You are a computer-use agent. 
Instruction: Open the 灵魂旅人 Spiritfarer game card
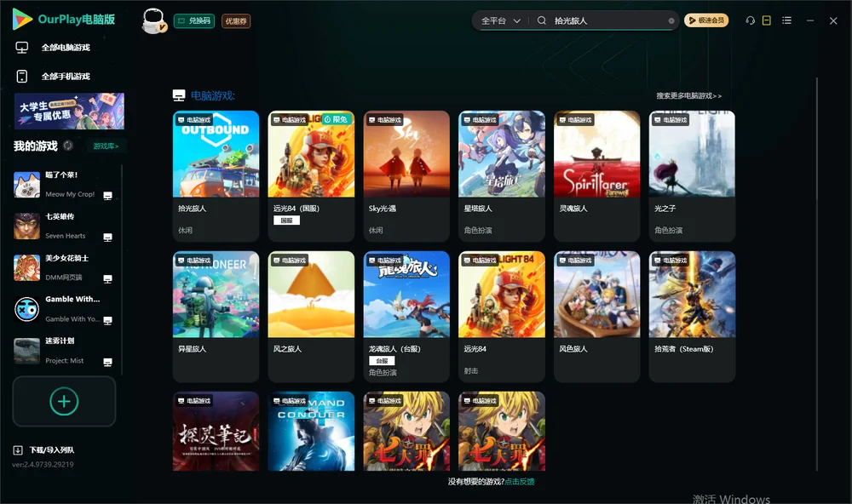click(596, 176)
